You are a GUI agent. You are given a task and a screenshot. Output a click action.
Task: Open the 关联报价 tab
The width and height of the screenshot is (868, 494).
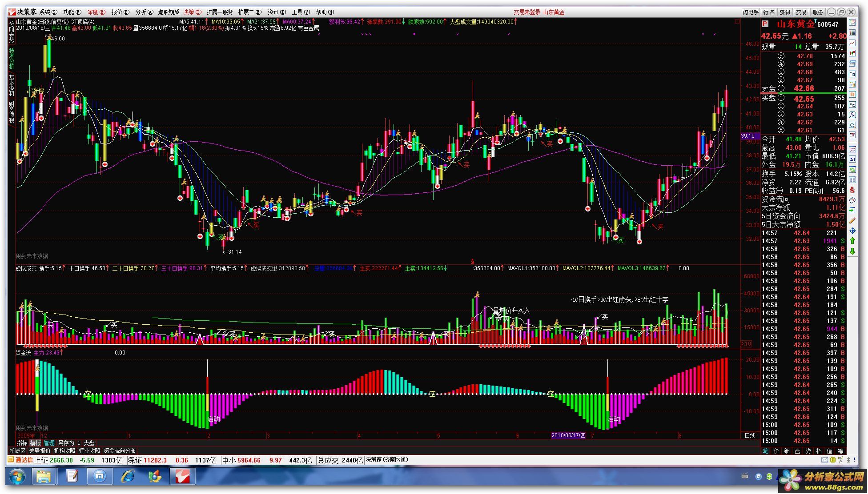pyautogui.click(x=40, y=450)
